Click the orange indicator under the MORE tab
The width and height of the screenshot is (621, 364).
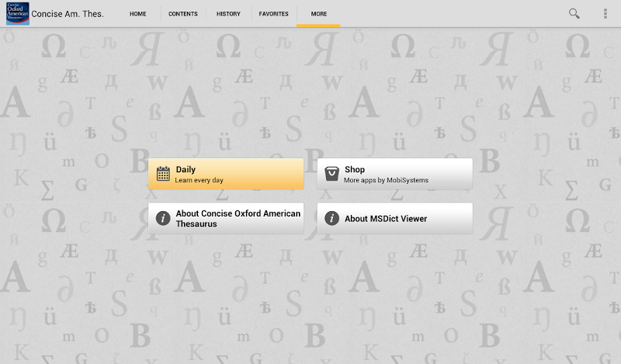pos(318,26)
